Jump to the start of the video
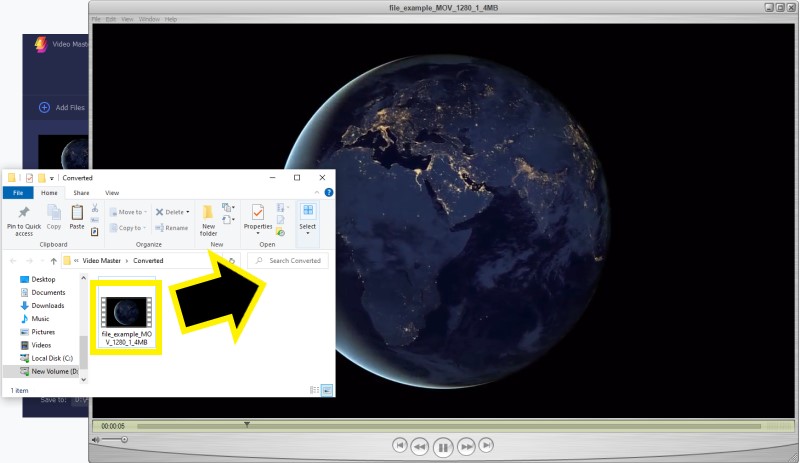Screen dimensions: 800x463 tap(399, 445)
